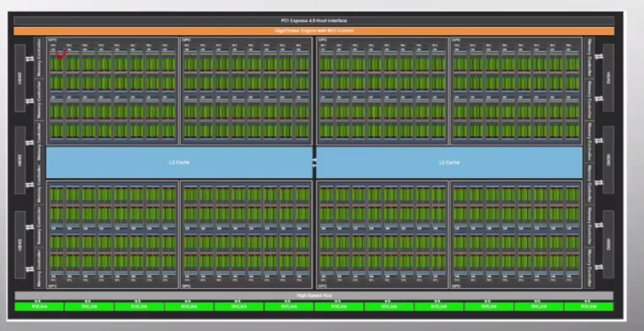Viewport: 644px width, 331px height.
Task: Click the right L2 Cache block
Action: click(449, 162)
